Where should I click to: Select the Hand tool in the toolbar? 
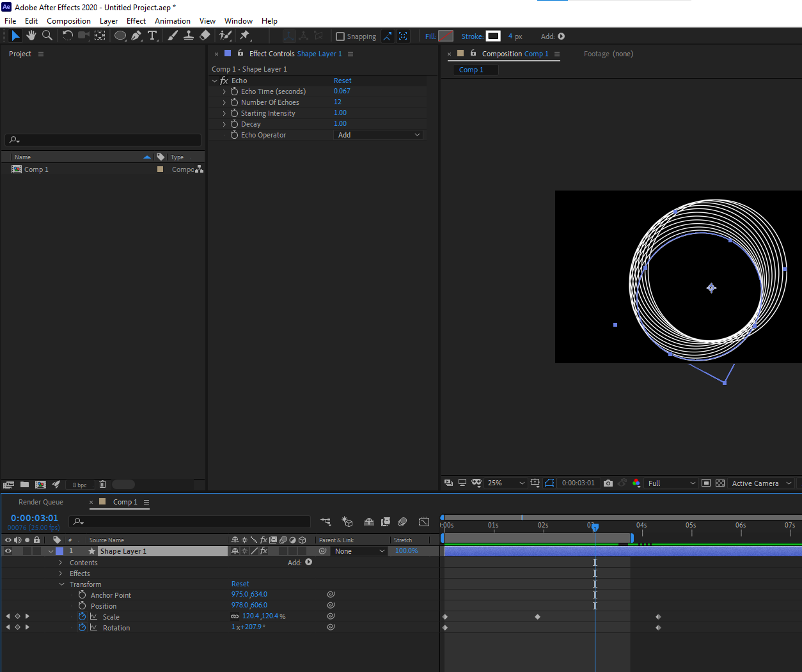coord(31,36)
